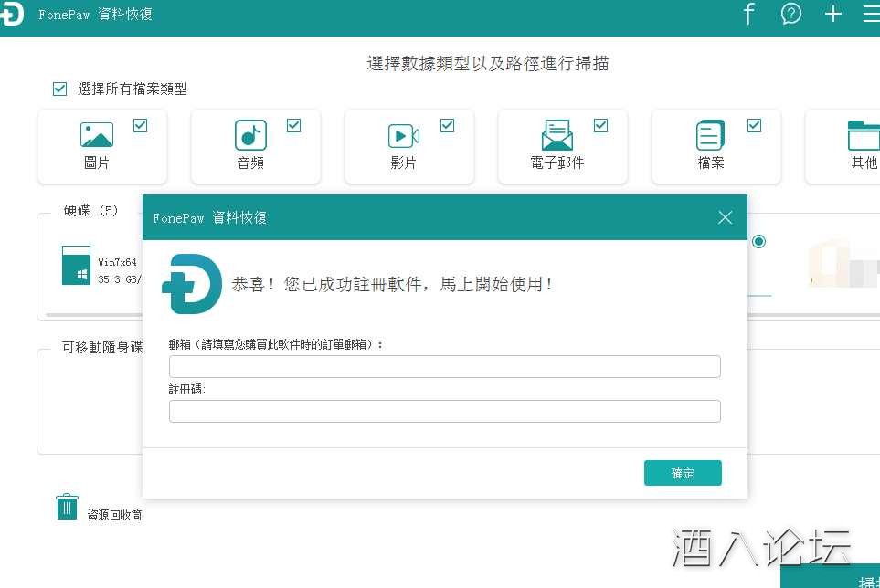
Task: Uncheck the 電子郵件 checkbox
Action: [x=600, y=126]
